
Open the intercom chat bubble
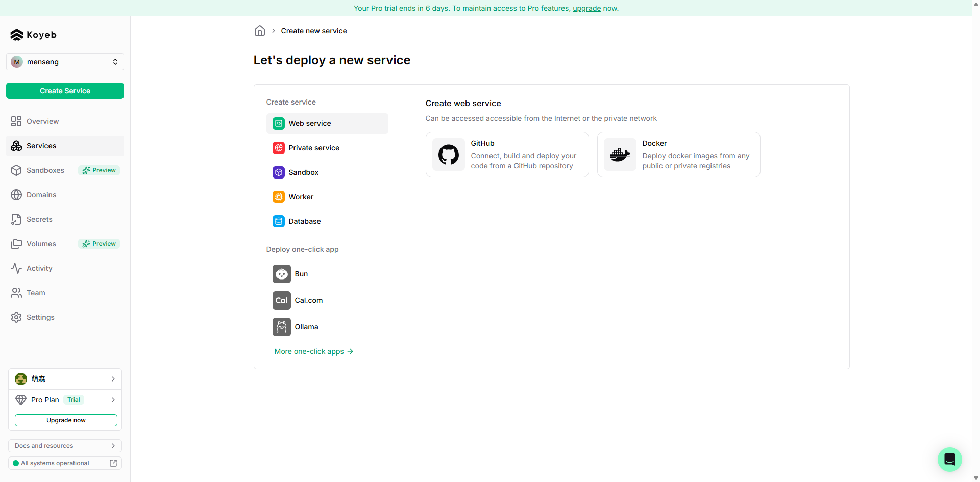point(949,460)
